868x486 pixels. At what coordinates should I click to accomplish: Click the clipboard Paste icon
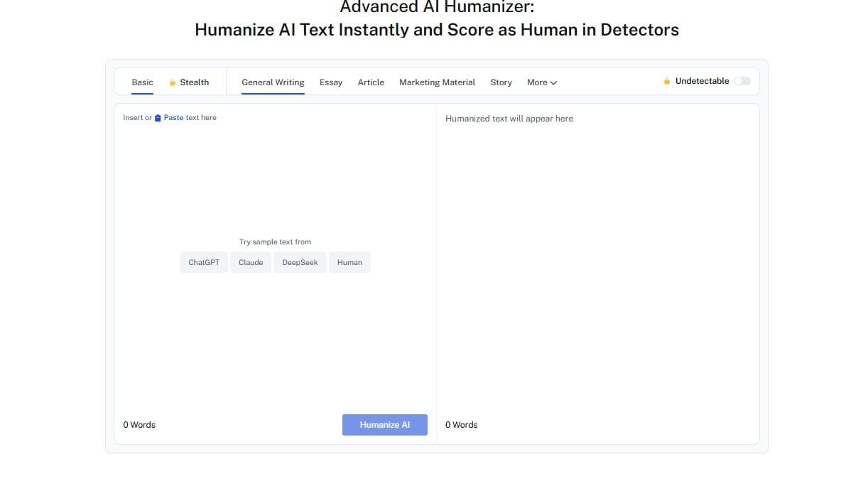coord(156,117)
